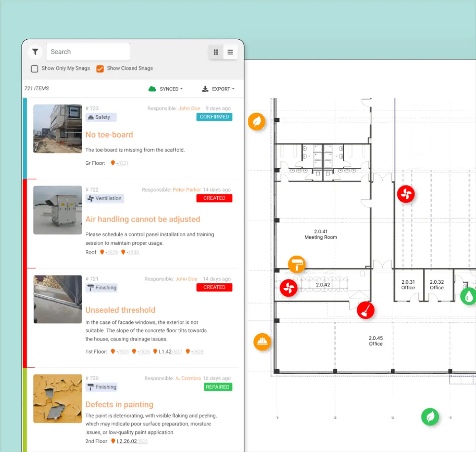Select the green water drop marker
476x452 pixels.
468,296
